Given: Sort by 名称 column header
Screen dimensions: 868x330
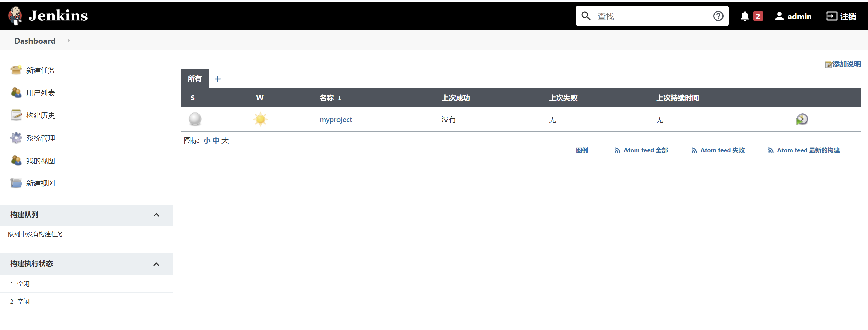Looking at the screenshot, I should click(327, 98).
